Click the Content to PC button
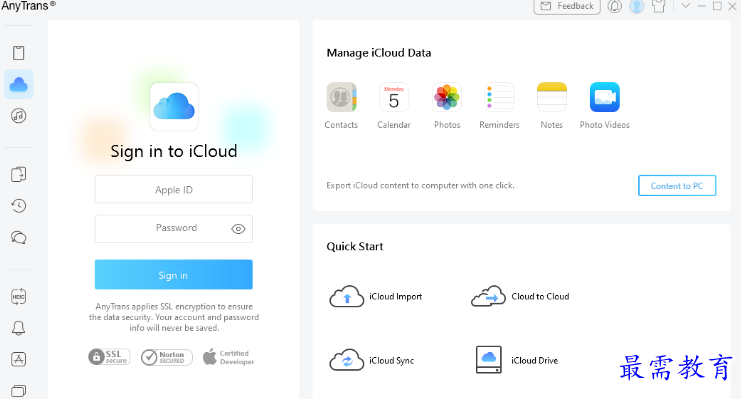Image resolution: width=741 pixels, height=399 pixels. coord(677,186)
